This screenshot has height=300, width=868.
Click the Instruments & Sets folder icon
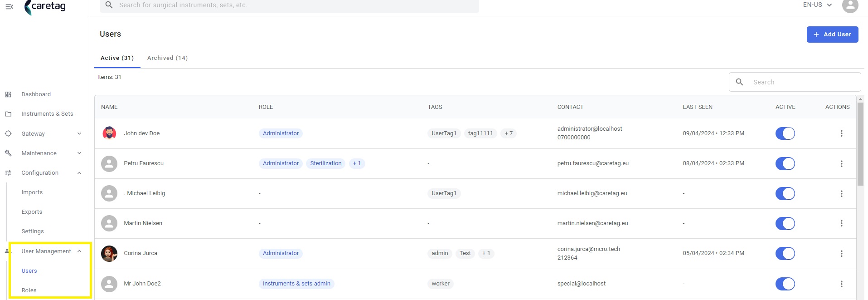pos(8,114)
